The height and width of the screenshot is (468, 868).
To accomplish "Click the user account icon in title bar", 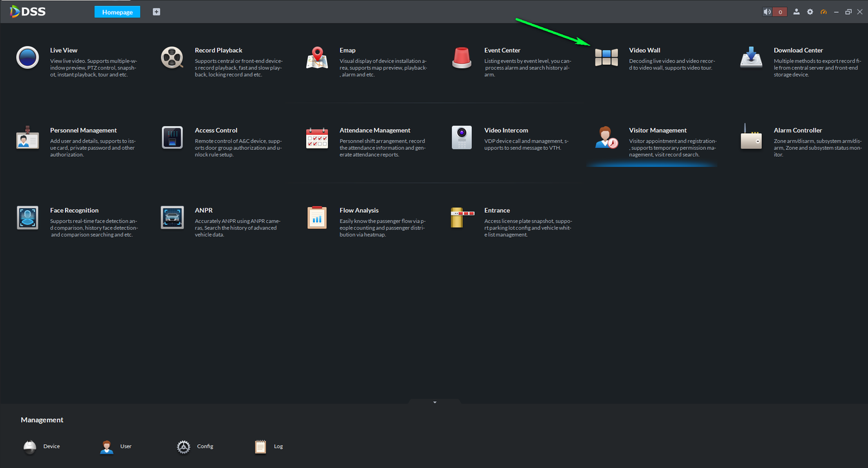I will 797,12.
